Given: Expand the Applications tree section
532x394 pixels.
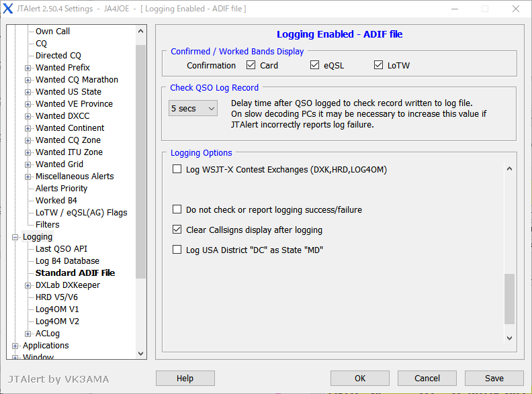Looking at the screenshot, I should coord(15,346).
